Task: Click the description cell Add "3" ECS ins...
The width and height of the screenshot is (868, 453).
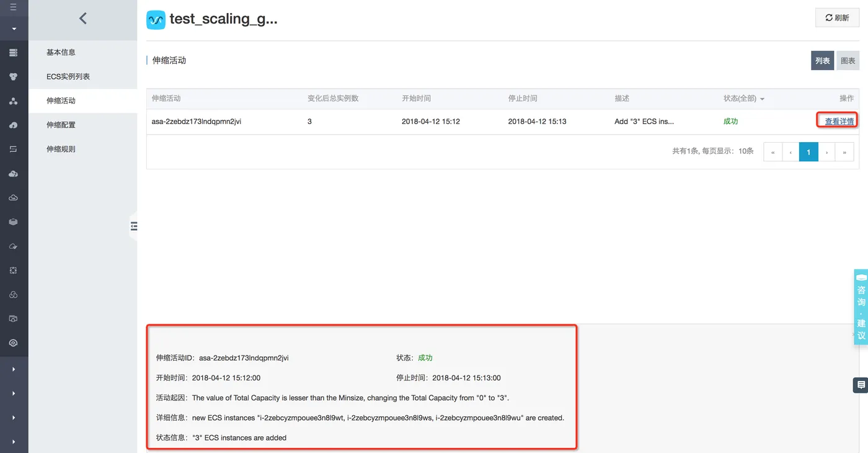Action: 644,122
